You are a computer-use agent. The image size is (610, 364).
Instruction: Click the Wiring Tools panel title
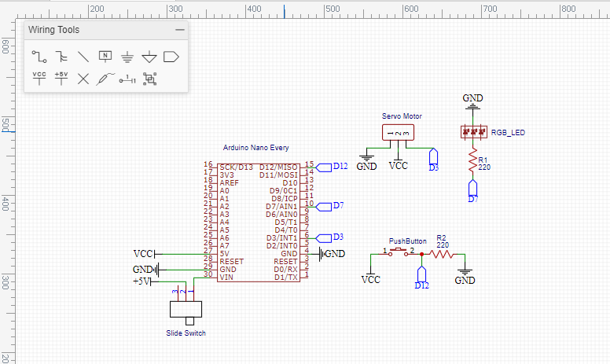(53, 30)
